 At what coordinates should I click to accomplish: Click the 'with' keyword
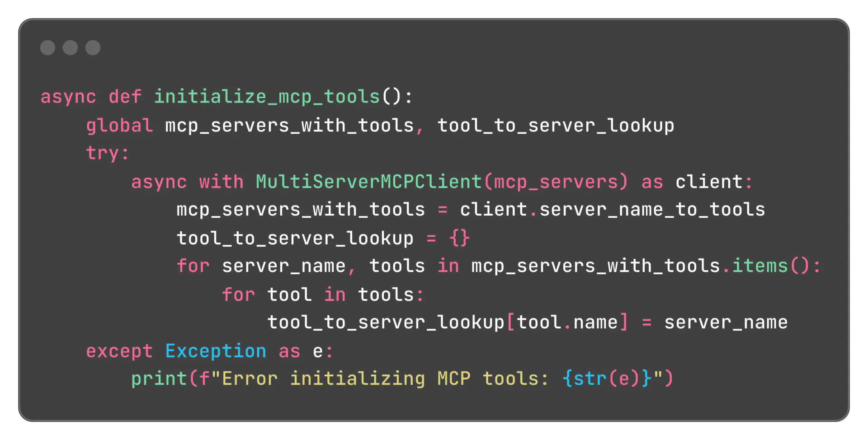(x=222, y=182)
